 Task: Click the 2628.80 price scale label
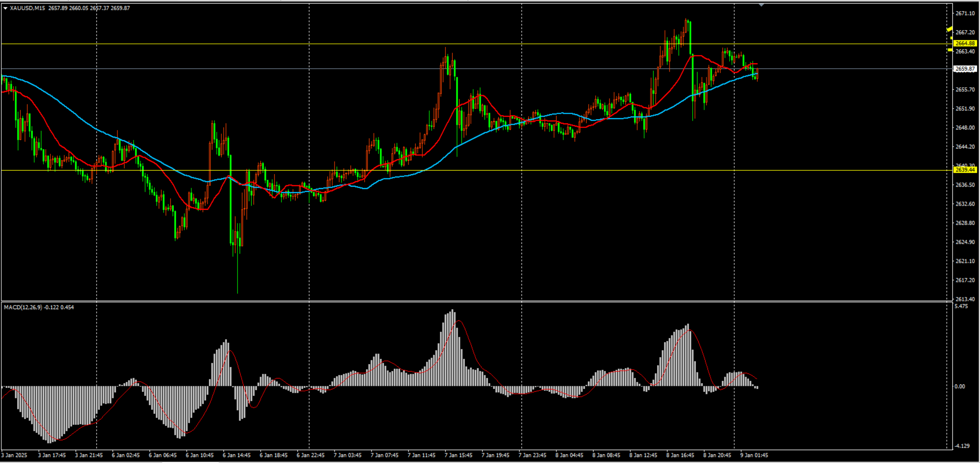click(965, 223)
